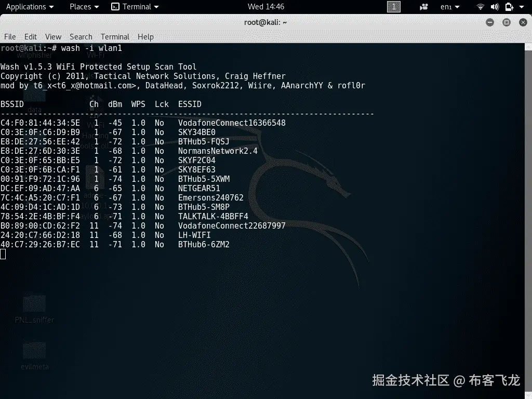This screenshot has width=532, height=399.
Task: Click the battery power icon
Action: click(509, 7)
